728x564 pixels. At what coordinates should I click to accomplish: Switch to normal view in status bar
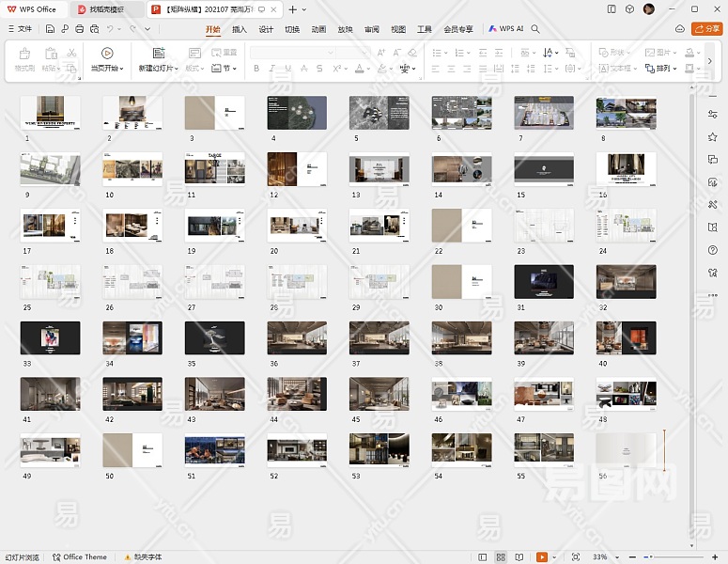(483, 556)
